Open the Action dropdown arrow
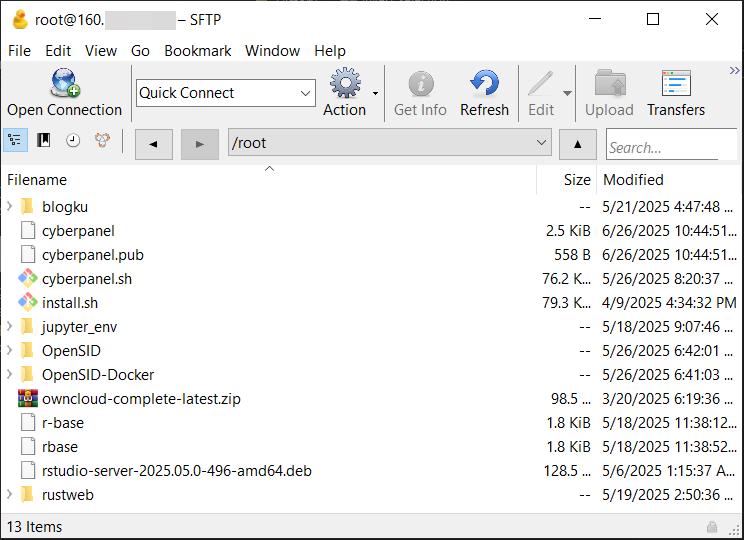Screen dimensions: 744x540 click(375, 93)
